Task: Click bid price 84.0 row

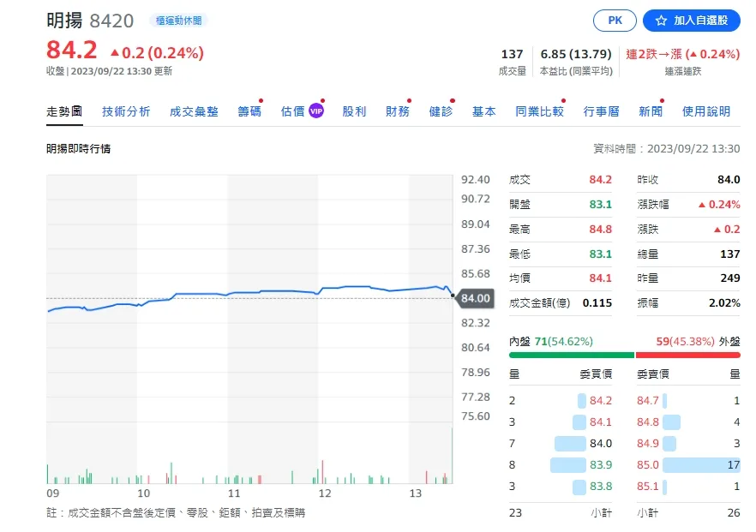Action: point(561,444)
